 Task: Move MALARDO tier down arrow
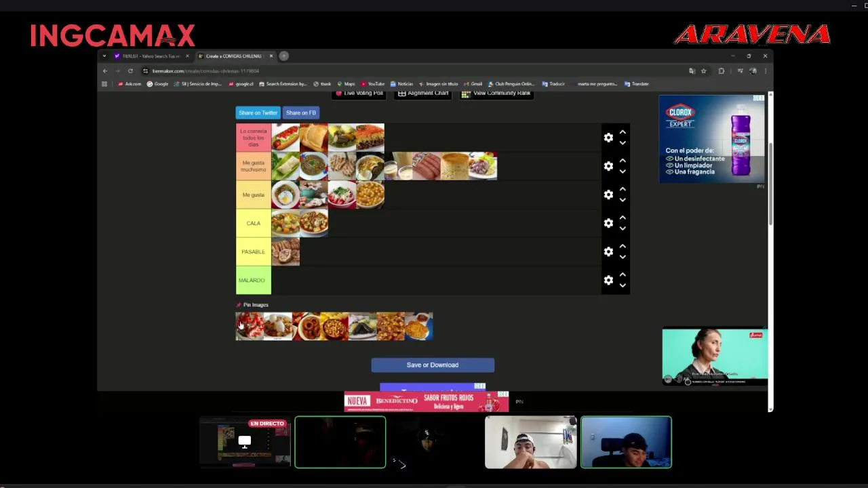pos(623,285)
